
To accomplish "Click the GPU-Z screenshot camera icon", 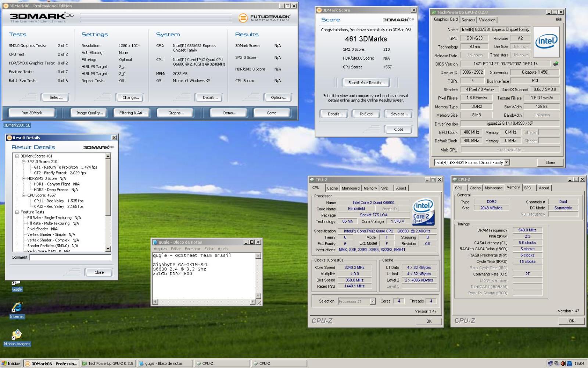I will point(558,19).
